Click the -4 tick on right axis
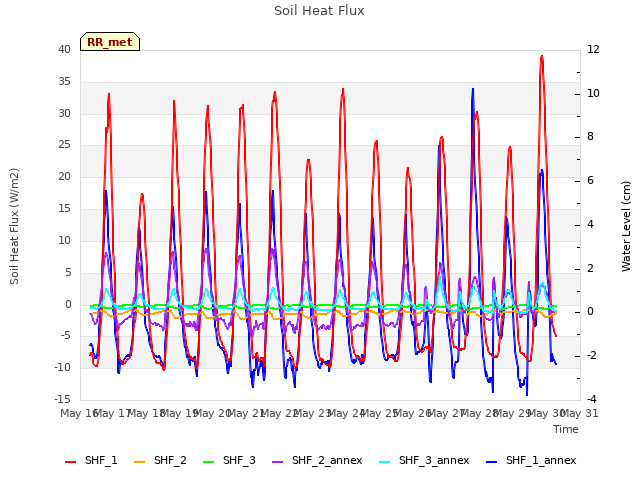Image resolution: width=640 pixels, height=480 pixels. tap(593, 399)
